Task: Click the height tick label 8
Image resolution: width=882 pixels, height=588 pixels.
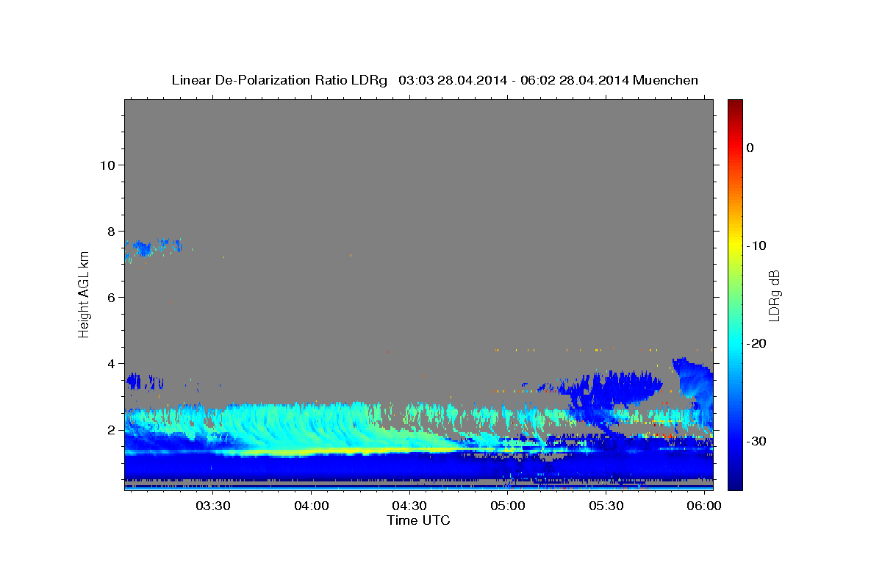Action: pyautogui.click(x=111, y=231)
